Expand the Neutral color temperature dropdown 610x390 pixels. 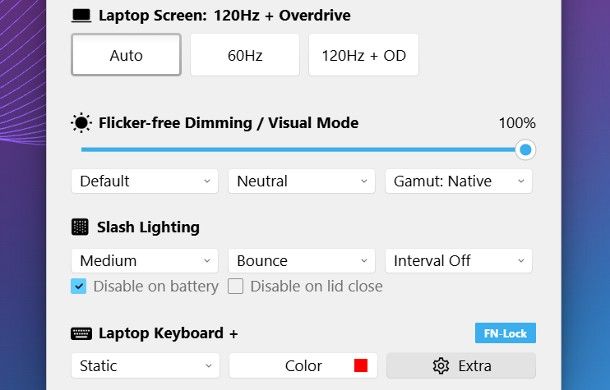301,181
